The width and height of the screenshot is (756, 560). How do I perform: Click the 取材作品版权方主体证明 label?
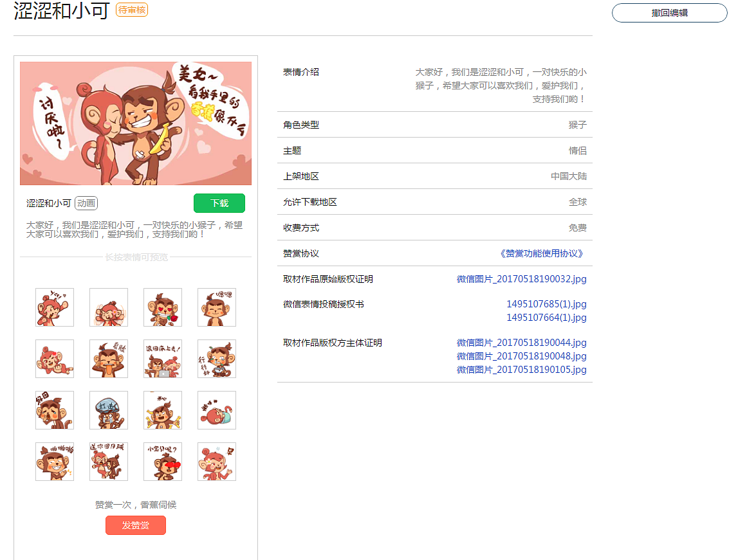point(333,343)
